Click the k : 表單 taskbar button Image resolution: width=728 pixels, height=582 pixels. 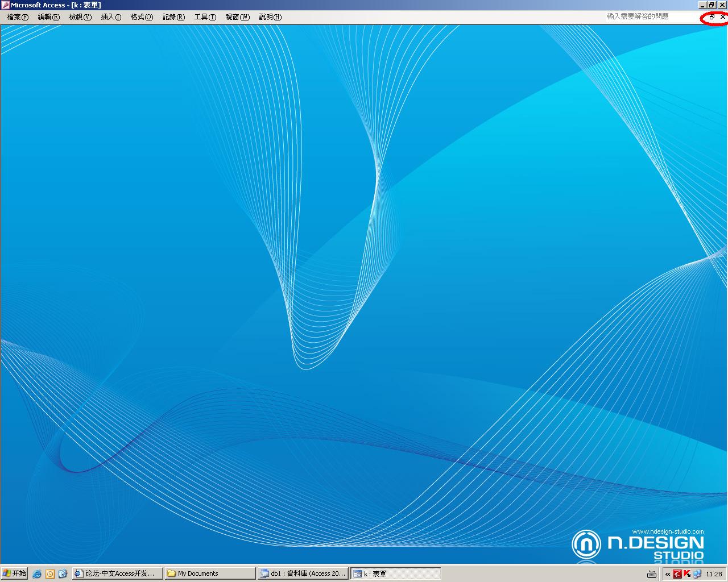(395, 573)
